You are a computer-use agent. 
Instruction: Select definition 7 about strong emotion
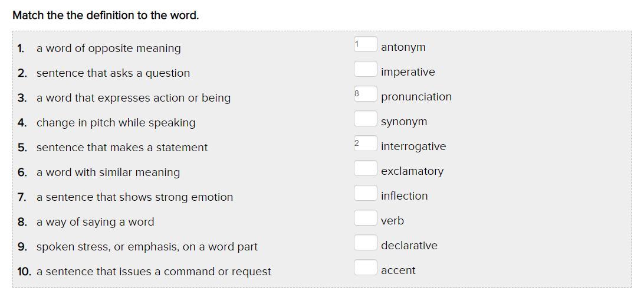tap(134, 197)
